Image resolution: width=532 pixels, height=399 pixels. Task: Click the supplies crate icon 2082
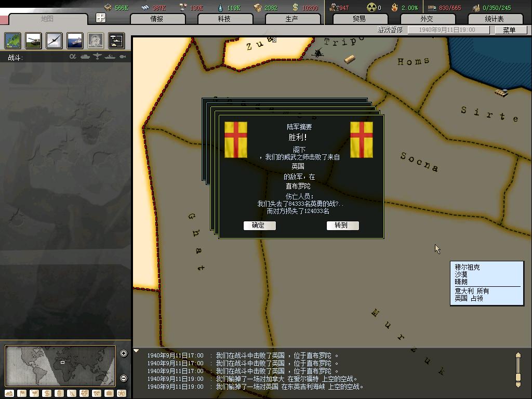[258, 7]
